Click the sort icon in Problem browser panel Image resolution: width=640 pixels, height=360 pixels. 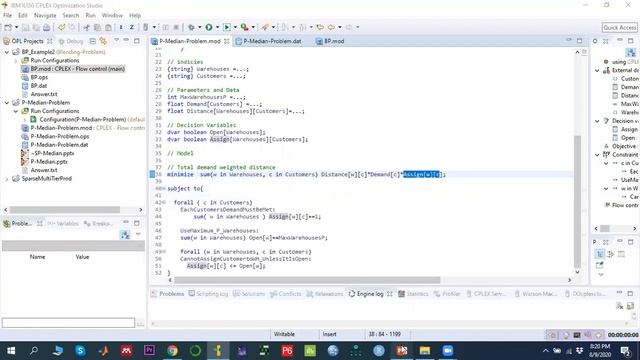pos(125,235)
